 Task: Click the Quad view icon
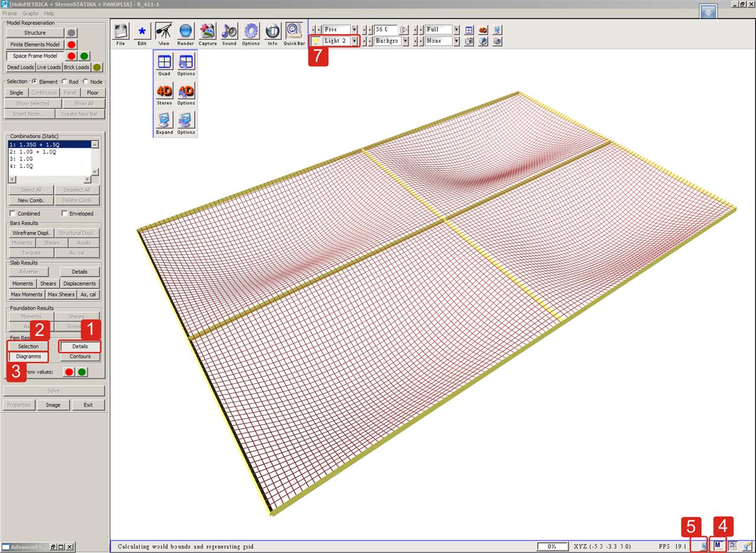click(x=164, y=63)
